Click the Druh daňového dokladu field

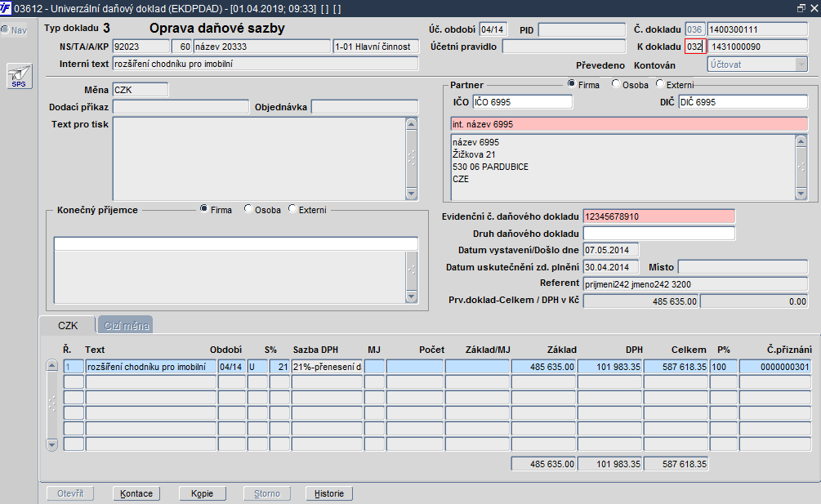tap(658, 234)
